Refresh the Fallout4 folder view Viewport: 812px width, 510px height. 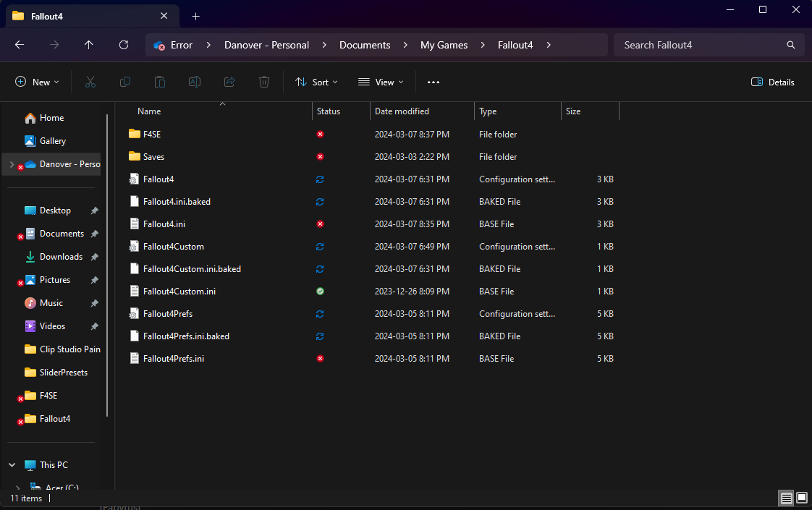click(x=124, y=45)
